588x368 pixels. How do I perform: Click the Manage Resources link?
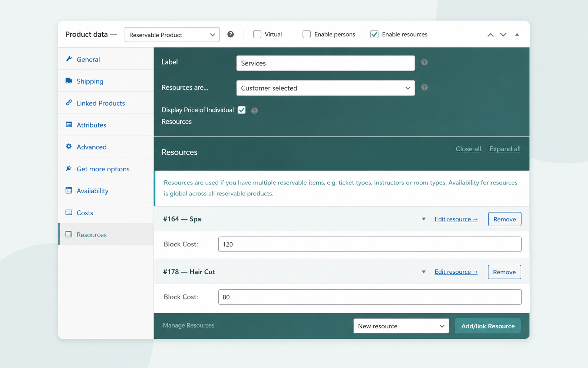[189, 325]
